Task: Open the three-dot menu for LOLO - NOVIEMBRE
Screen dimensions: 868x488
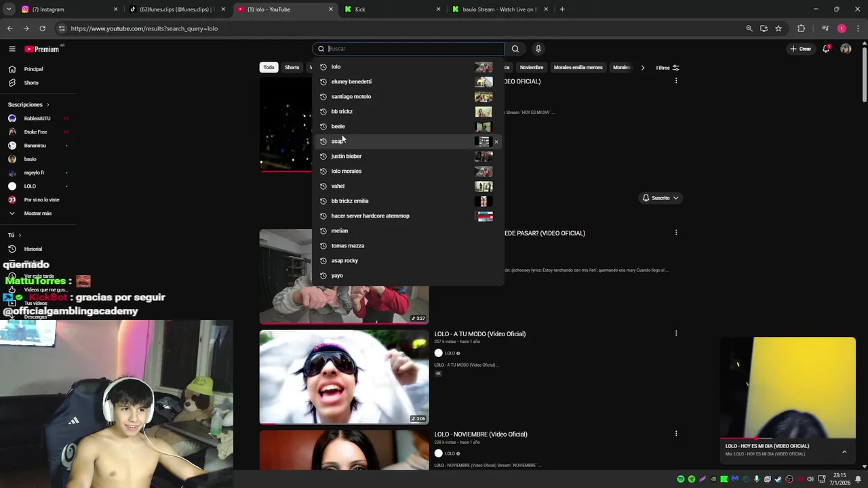Action: [676, 434]
